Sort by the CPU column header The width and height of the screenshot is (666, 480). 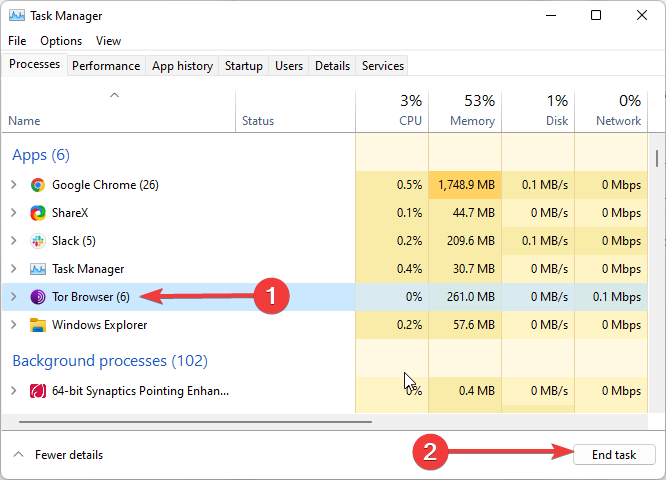tap(392, 111)
